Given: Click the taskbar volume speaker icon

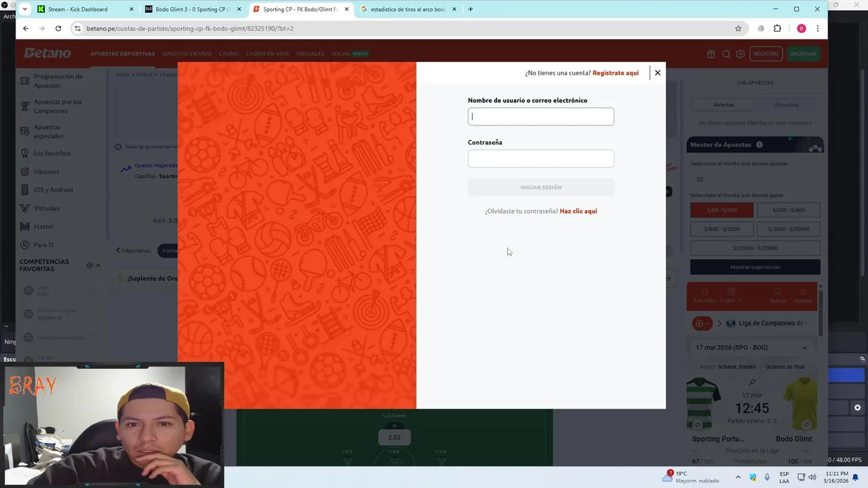Looking at the screenshot, I should coord(812,477).
